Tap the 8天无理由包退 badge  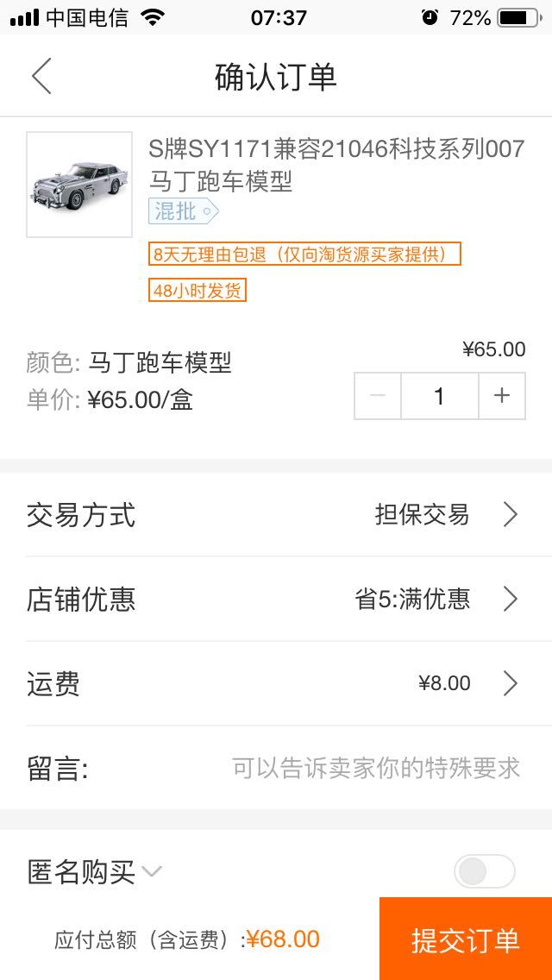304,254
